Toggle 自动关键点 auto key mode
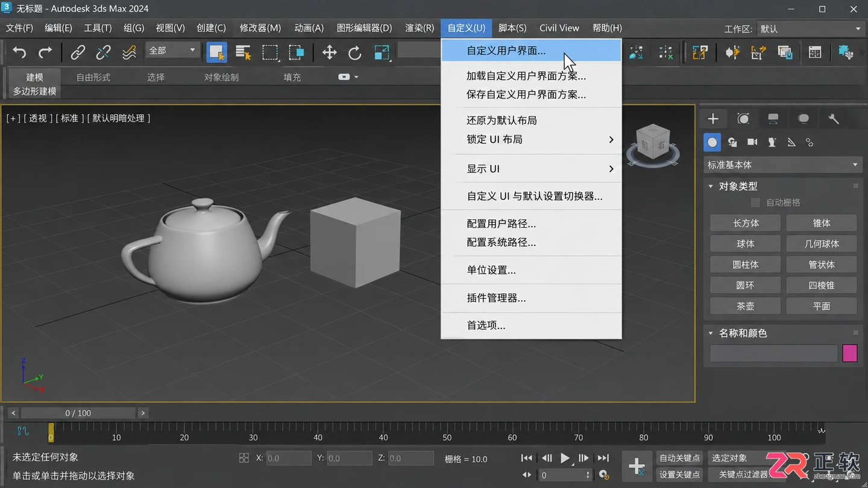Image resolution: width=868 pixels, height=488 pixels. 680,458
